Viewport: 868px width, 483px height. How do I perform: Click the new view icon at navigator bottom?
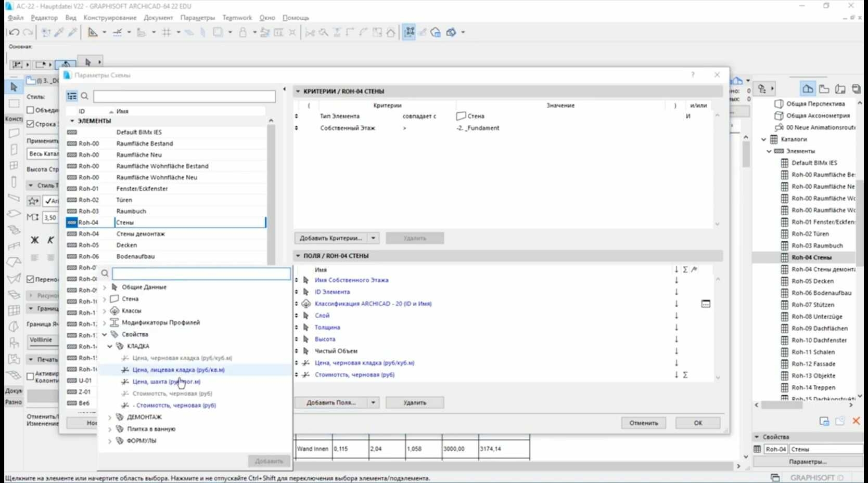click(824, 421)
